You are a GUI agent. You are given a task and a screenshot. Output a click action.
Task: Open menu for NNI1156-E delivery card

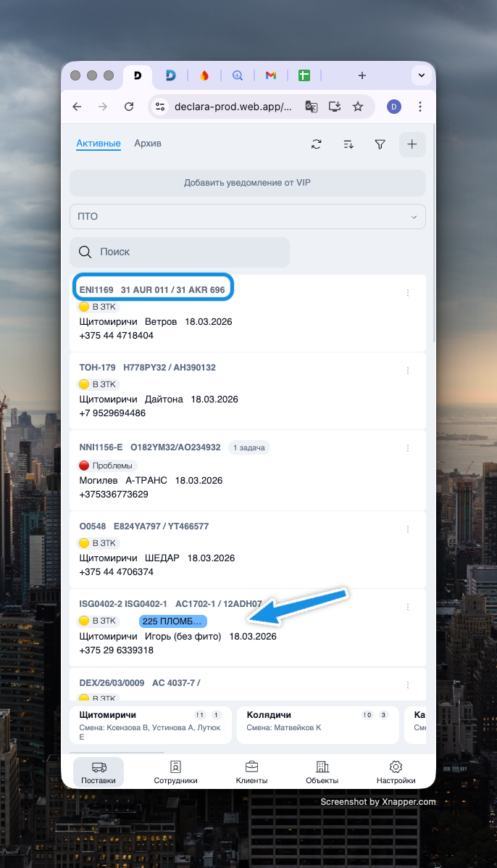408,448
